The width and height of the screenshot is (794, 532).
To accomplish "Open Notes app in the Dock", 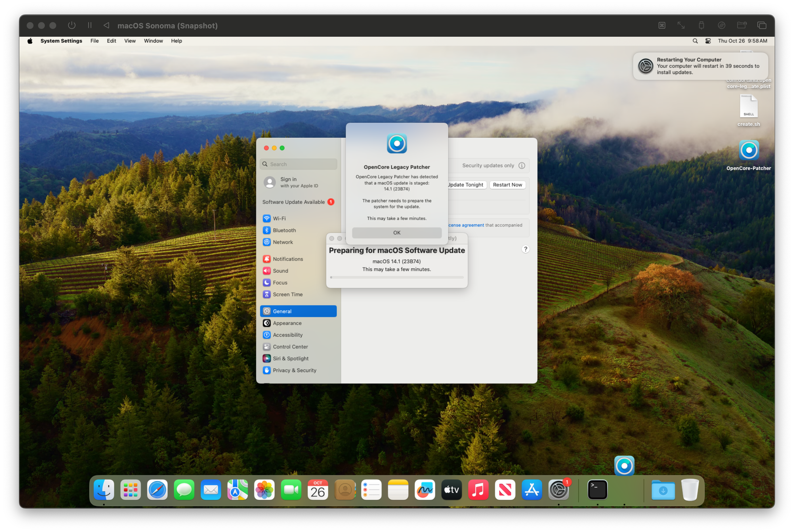I will click(x=398, y=490).
